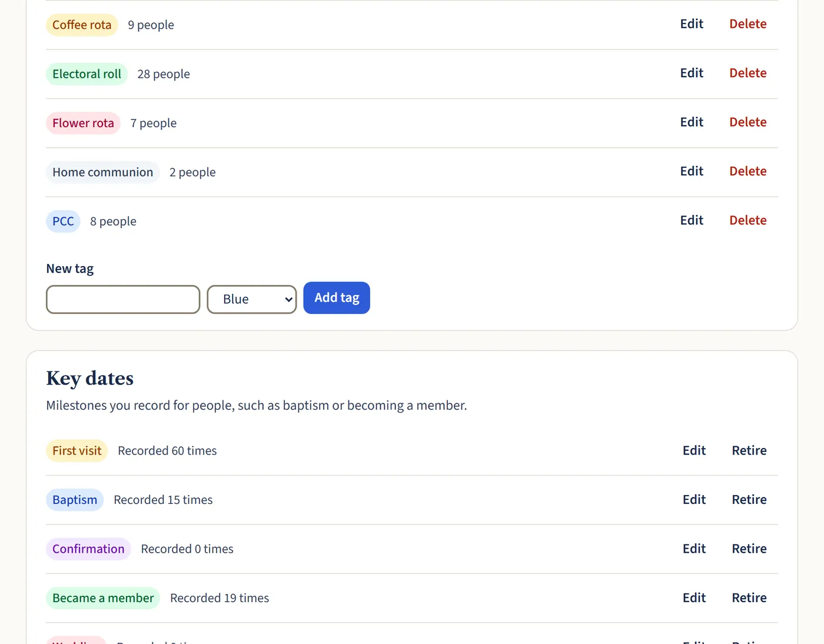Screen dimensions: 824x644
Task: Click the Key dates heading
Action: tap(90, 379)
